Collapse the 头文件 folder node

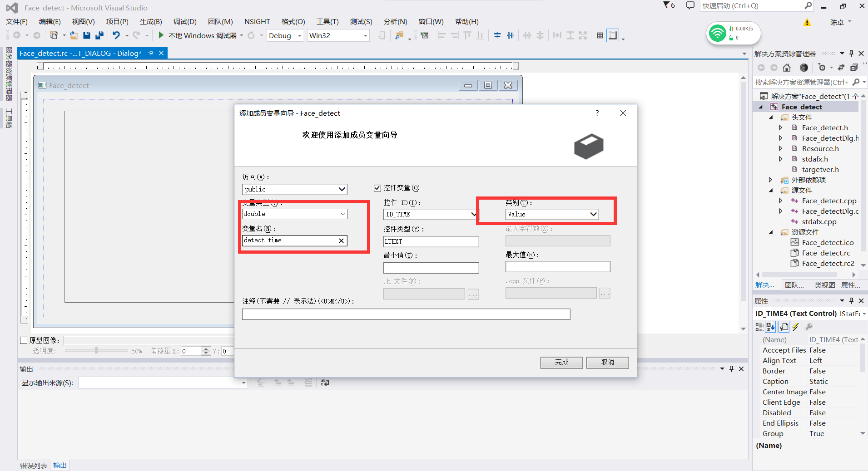pyautogui.click(x=771, y=118)
